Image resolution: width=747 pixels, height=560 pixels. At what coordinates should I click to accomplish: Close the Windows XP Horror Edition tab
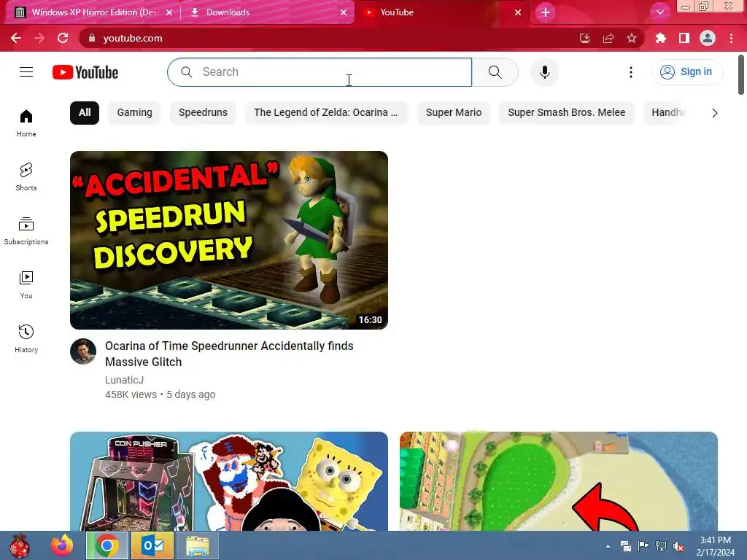click(169, 12)
